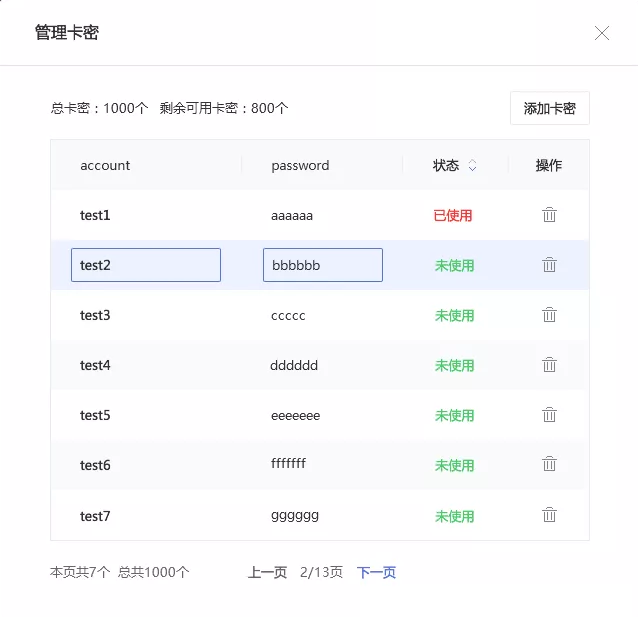638x617 pixels.
Task: Delete the test5 row
Action: point(549,415)
